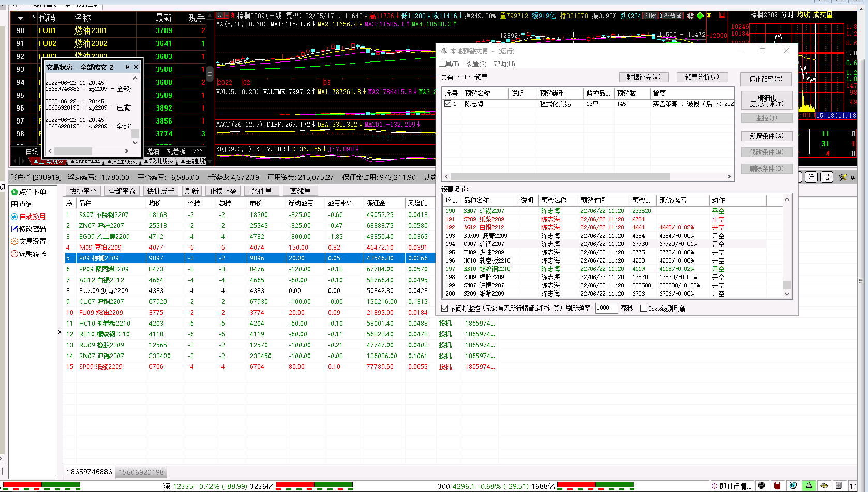Click the clock icon in chart header
This screenshot has height=492, width=868.
[690, 16]
